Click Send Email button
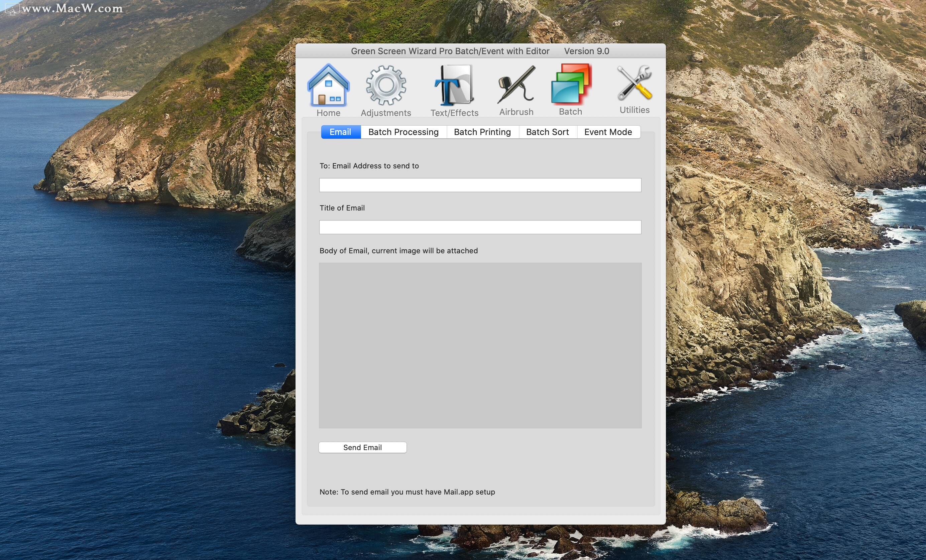This screenshot has width=926, height=560. [x=362, y=447]
